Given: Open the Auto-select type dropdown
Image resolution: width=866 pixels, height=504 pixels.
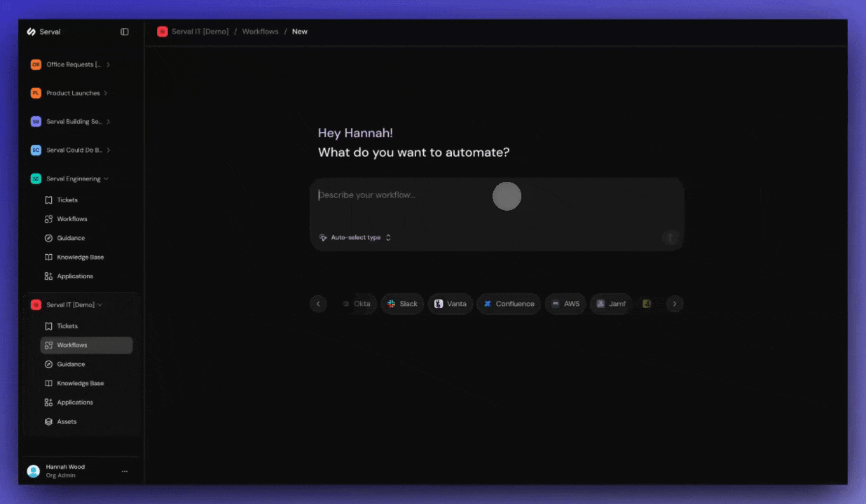Looking at the screenshot, I should click(355, 237).
